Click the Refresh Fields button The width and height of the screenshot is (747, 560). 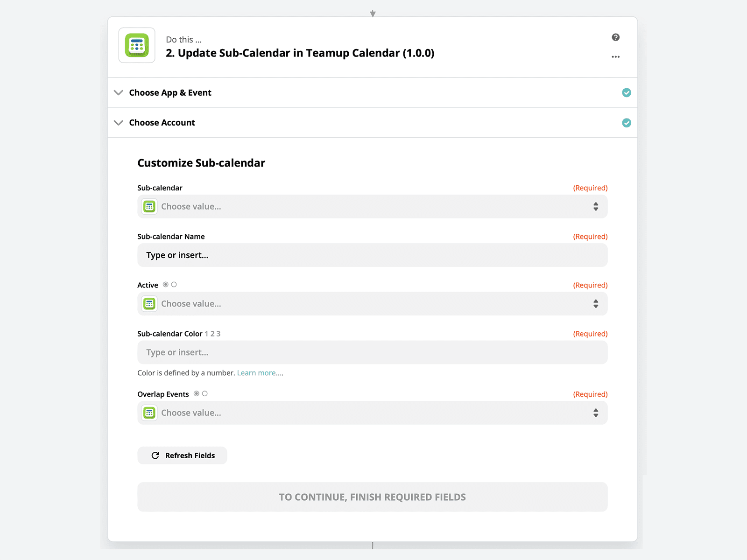pyautogui.click(x=182, y=455)
